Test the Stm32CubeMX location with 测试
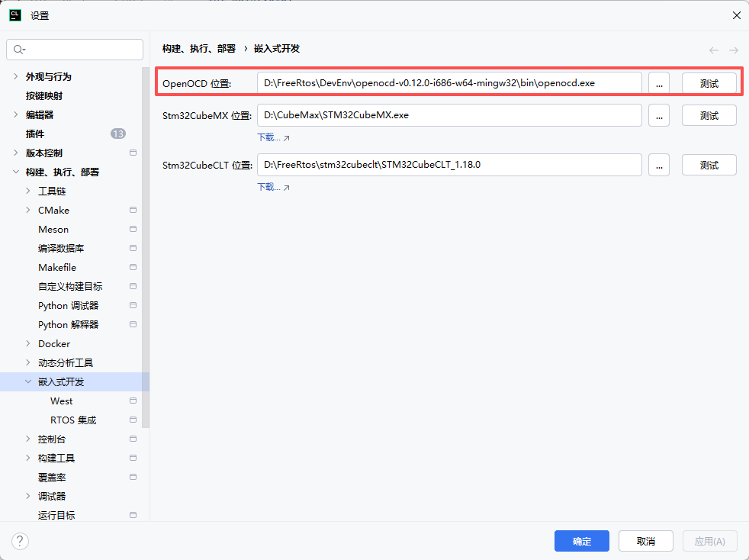Screen dimensions: 749x560 pos(709,115)
